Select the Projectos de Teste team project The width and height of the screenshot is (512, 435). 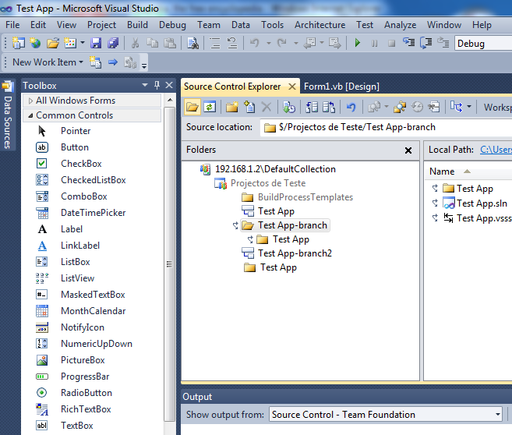pyautogui.click(x=268, y=183)
